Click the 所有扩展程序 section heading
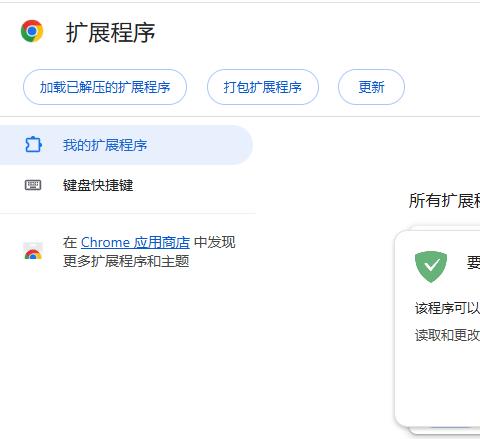The image size is (480, 439). click(444, 201)
